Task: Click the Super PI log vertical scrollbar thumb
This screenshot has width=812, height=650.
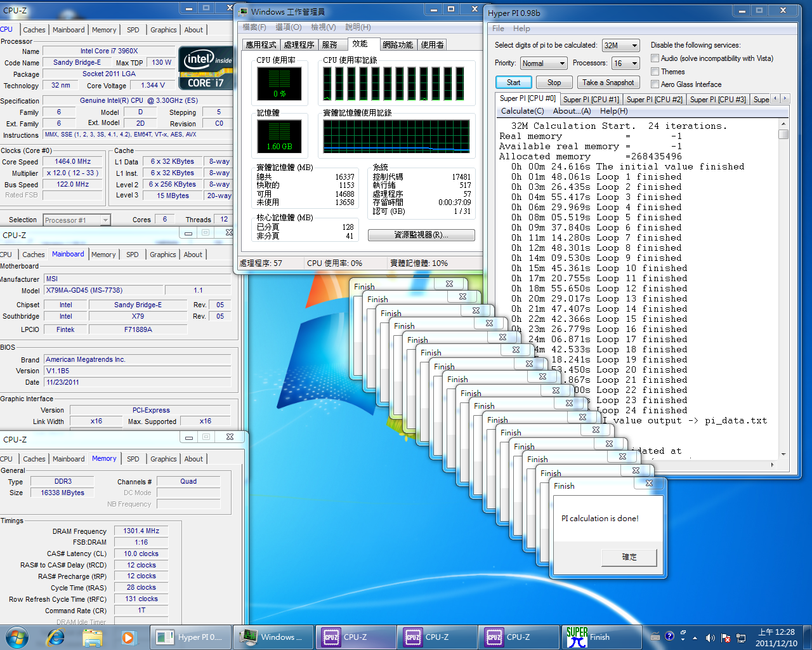Action: click(783, 134)
